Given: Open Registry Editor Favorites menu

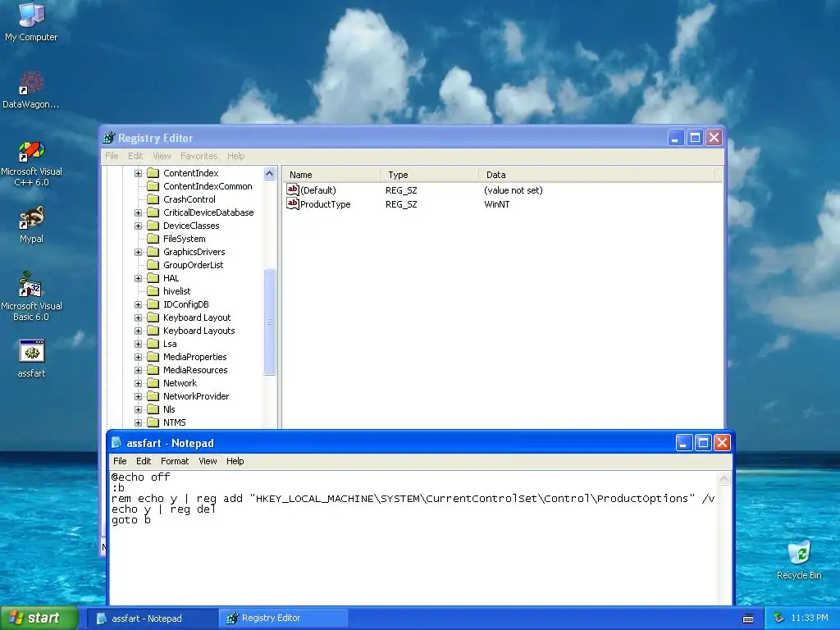Looking at the screenshot, I should 199,156.
